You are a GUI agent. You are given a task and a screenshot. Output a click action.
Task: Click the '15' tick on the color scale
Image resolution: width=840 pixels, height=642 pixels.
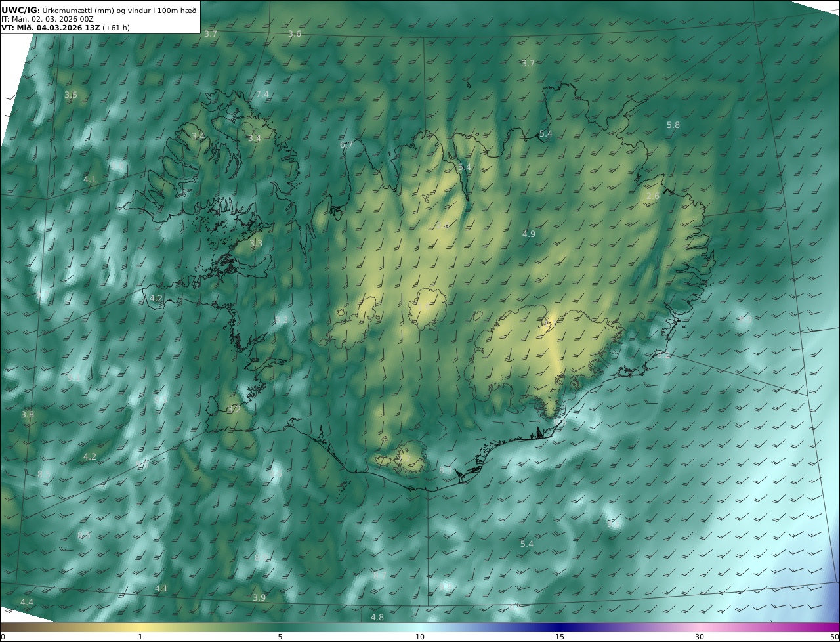[560, 637]
